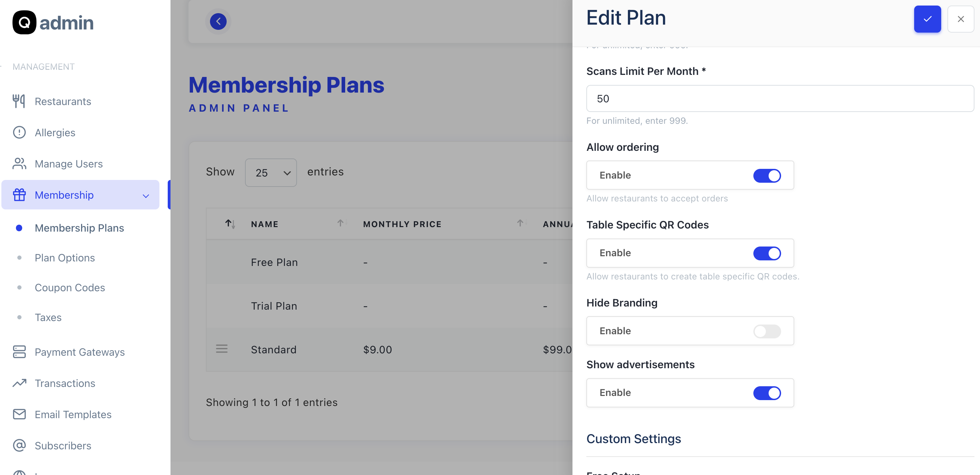Open the entries count dropdown showing 25
The height and width of the screenshot is (475, 980).
[271, 173]
